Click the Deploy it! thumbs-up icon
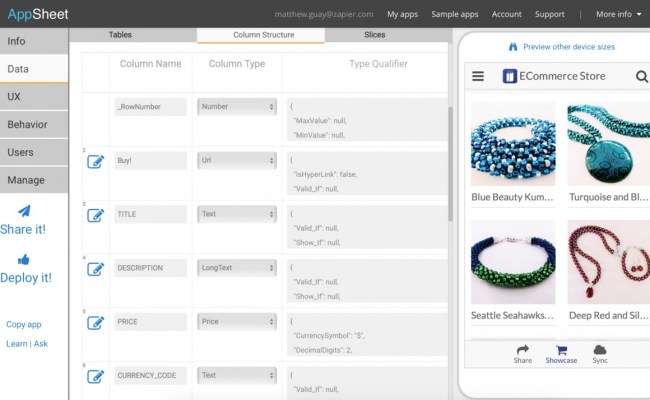 coord(24,259)
